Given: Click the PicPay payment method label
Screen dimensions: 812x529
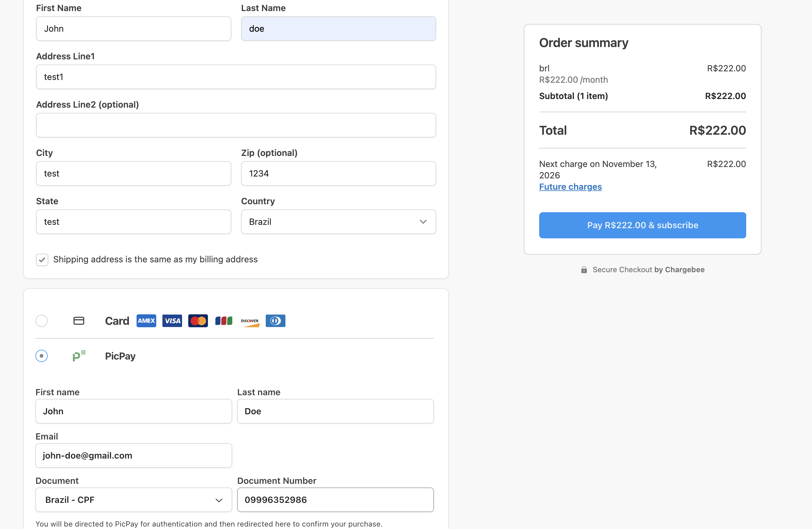Looking at the screenshot, I should coord(120,356).
